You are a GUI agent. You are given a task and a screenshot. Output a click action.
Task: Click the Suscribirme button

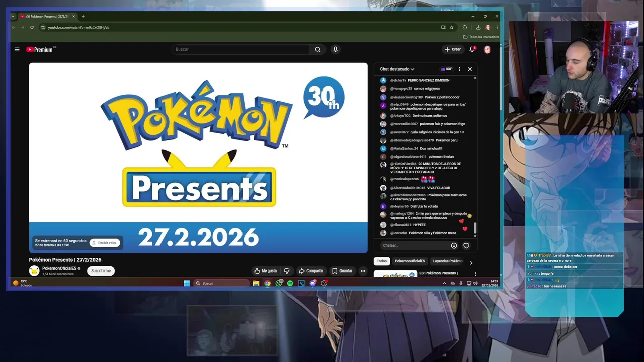point(101,270)
